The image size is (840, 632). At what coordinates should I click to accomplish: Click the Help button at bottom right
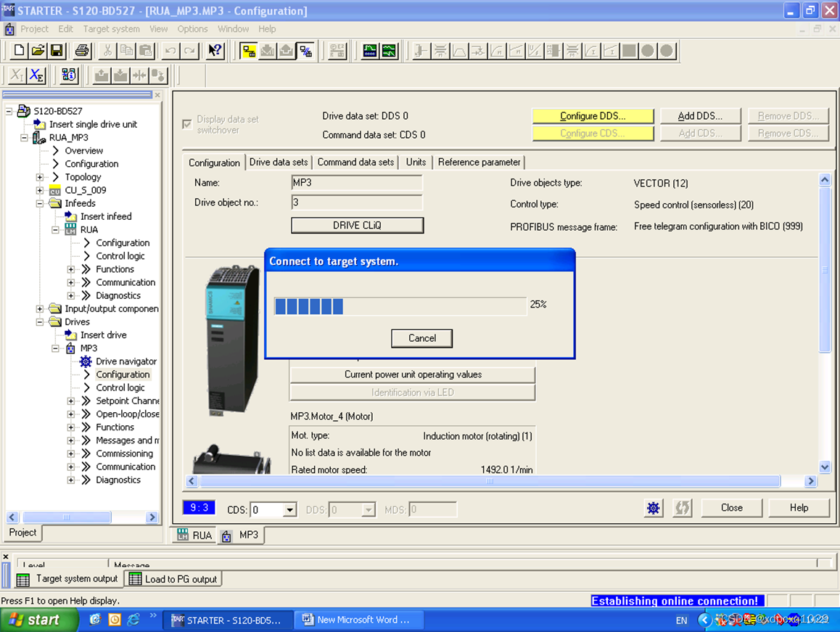[x=798, y=508]
